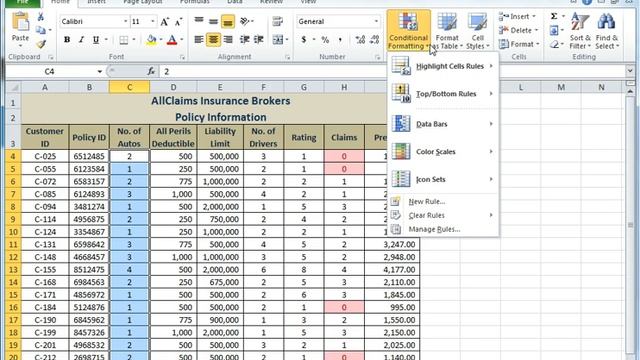This screenshot has height=360, width=640.
Task: Click the vertical scrollbar up arrow
Action: [630, 92]
